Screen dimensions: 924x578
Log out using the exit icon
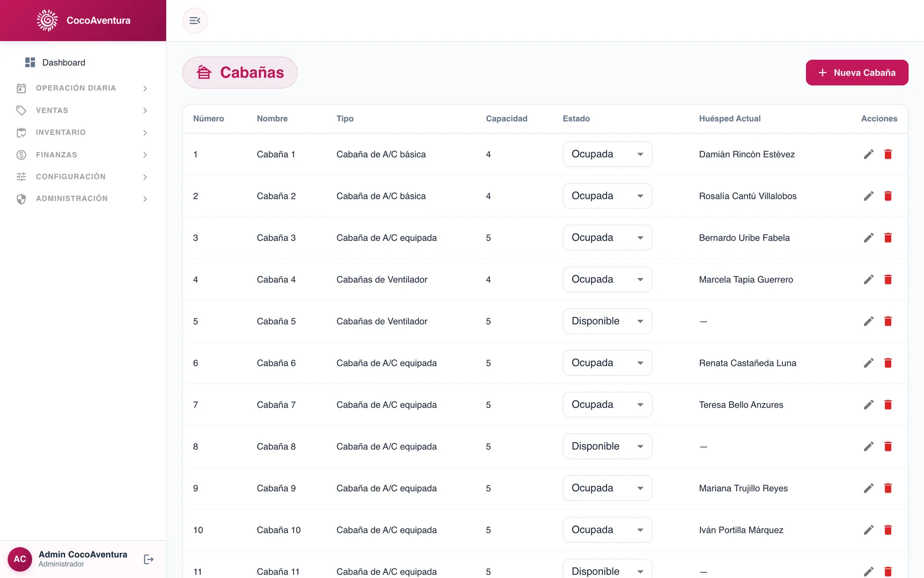pyautogui.click(x=149, y=559)
